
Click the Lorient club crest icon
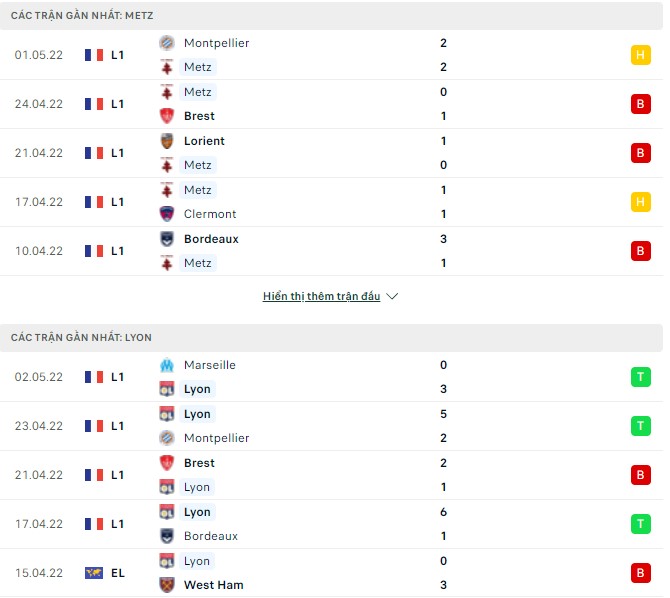coord(167,141)
